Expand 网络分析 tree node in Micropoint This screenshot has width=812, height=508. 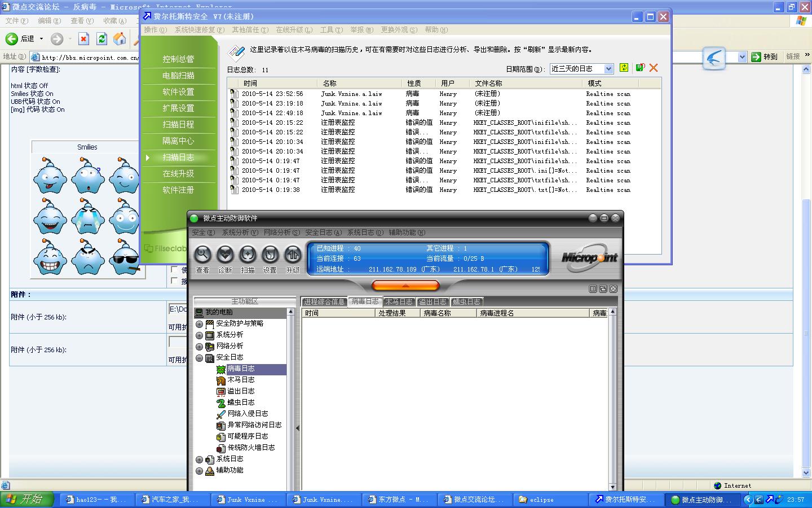199,347
